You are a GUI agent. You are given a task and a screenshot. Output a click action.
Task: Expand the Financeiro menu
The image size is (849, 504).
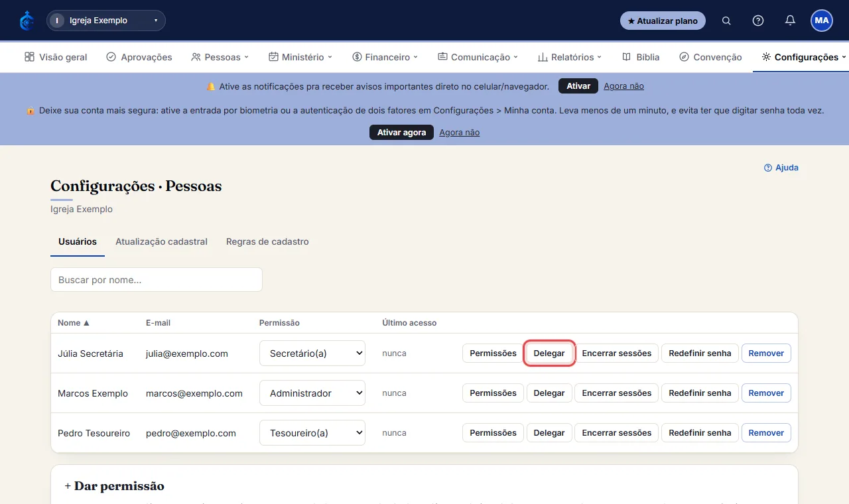click(x=385, y=57)
